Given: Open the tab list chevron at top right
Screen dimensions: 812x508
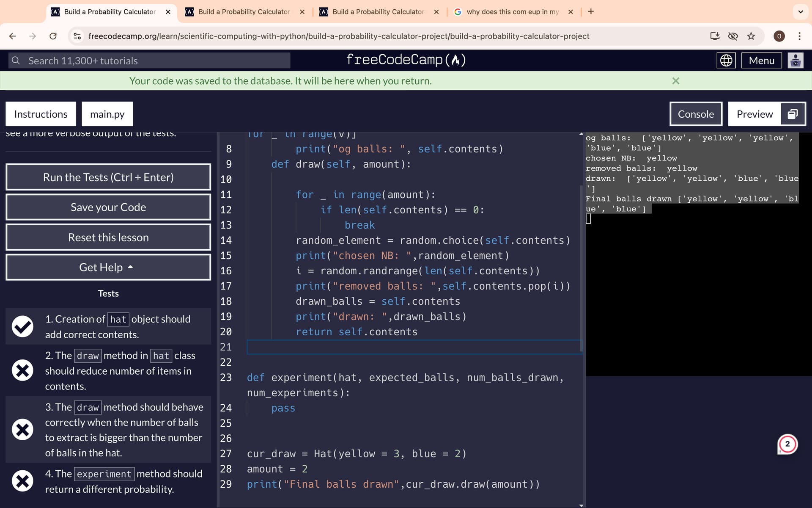Looking at the screenshot, I should coord(800,12).
